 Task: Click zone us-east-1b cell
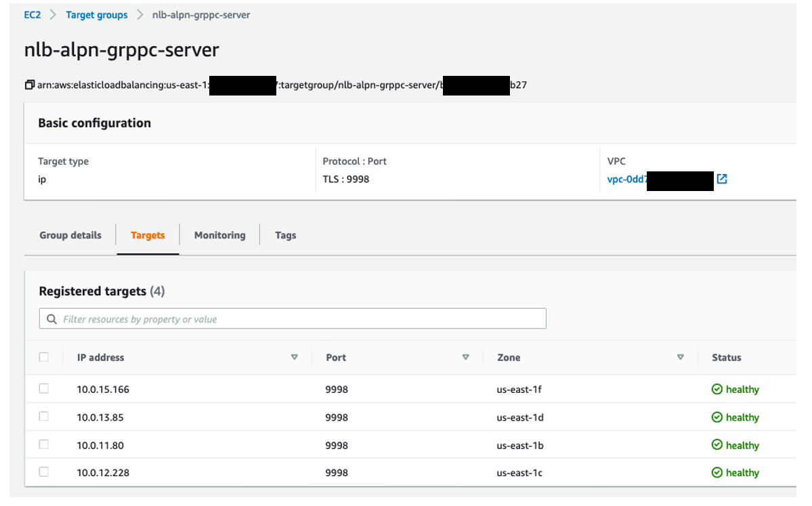pyautogui.click(x=520, y=446)
